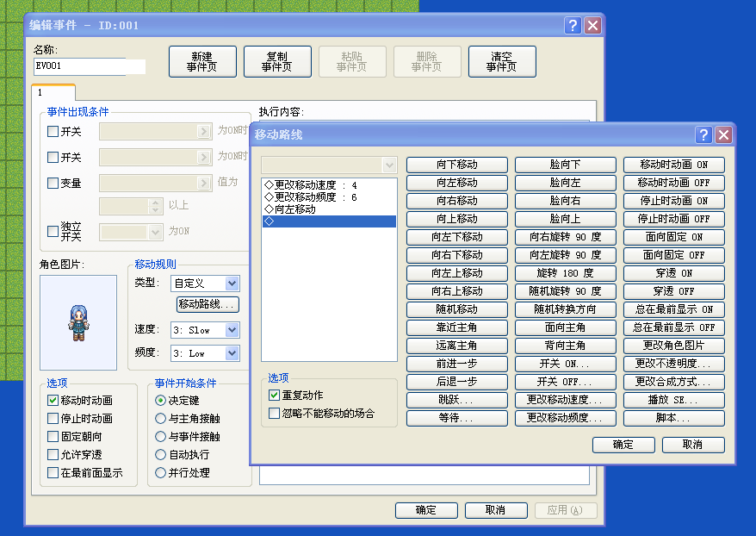This screenshot has width=756, height=536.
Task: Check 变量 condition checkbox
Action: point(53,184)
